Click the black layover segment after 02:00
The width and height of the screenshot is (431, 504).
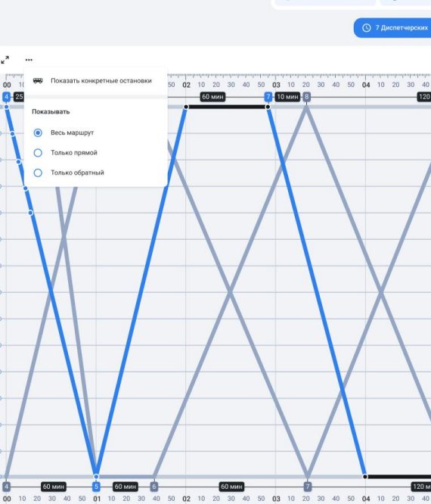pyautogui.click(x=227, y=107)
